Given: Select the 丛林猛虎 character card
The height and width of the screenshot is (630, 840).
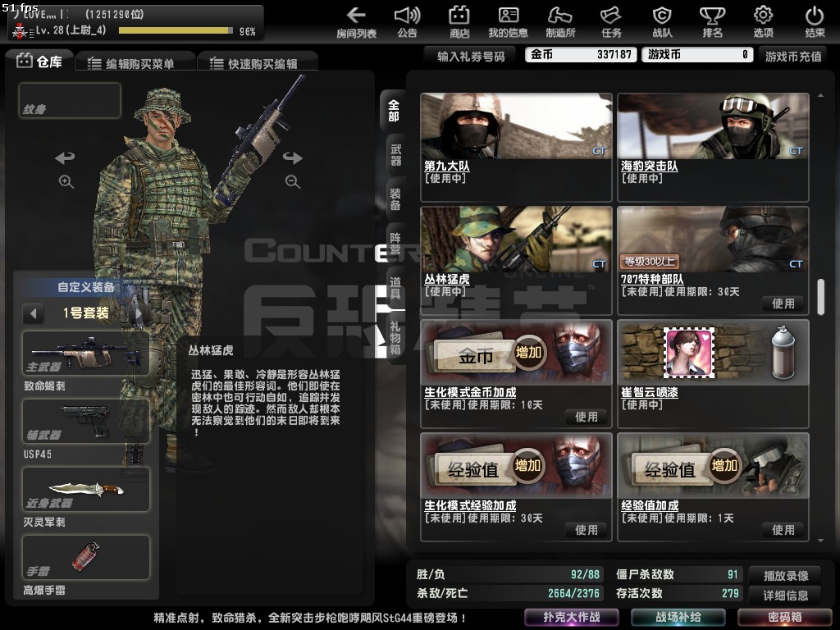Looking at the screenshot, I should click(517, 260).
